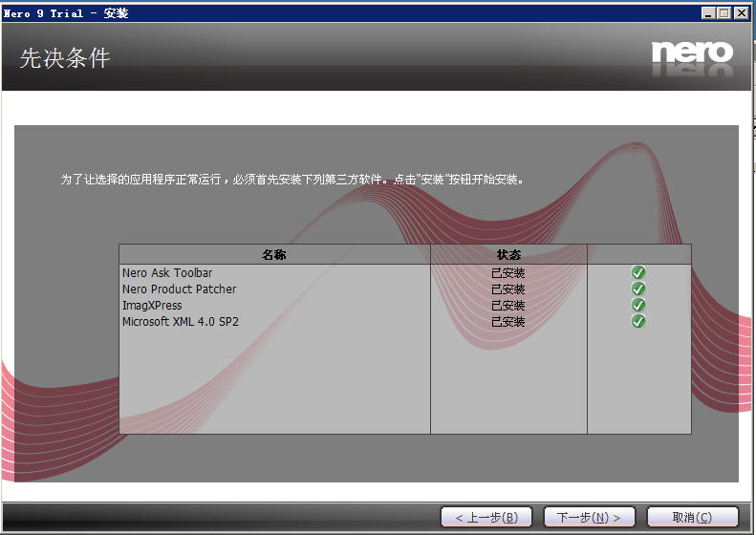Click the green checkmark for Nero Ask Toolbar
The image size is (756, 535).
click(637, 272)
